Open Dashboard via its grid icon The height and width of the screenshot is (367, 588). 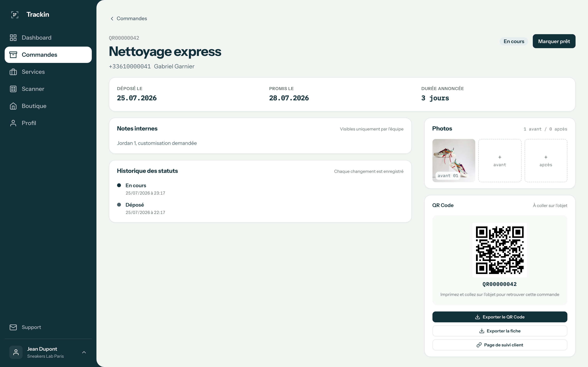(x=13, y=38)
